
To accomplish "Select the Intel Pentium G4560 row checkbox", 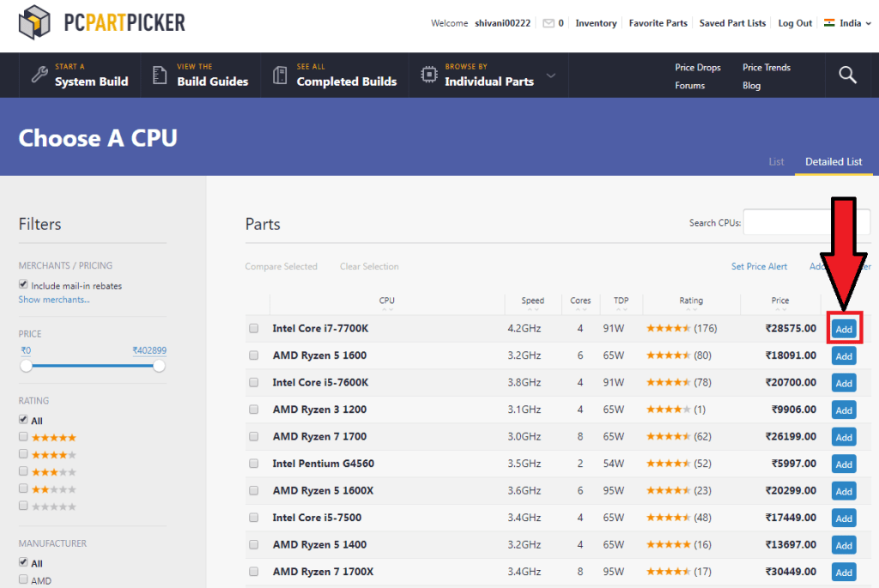I will 254,464.
